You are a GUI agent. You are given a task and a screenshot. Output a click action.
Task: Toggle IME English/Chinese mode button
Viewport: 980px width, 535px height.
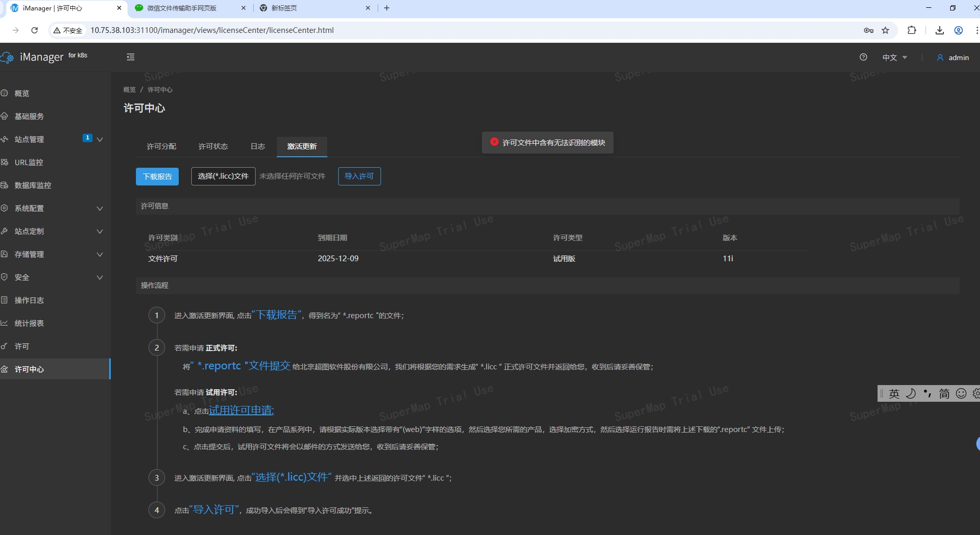(894, 393)
